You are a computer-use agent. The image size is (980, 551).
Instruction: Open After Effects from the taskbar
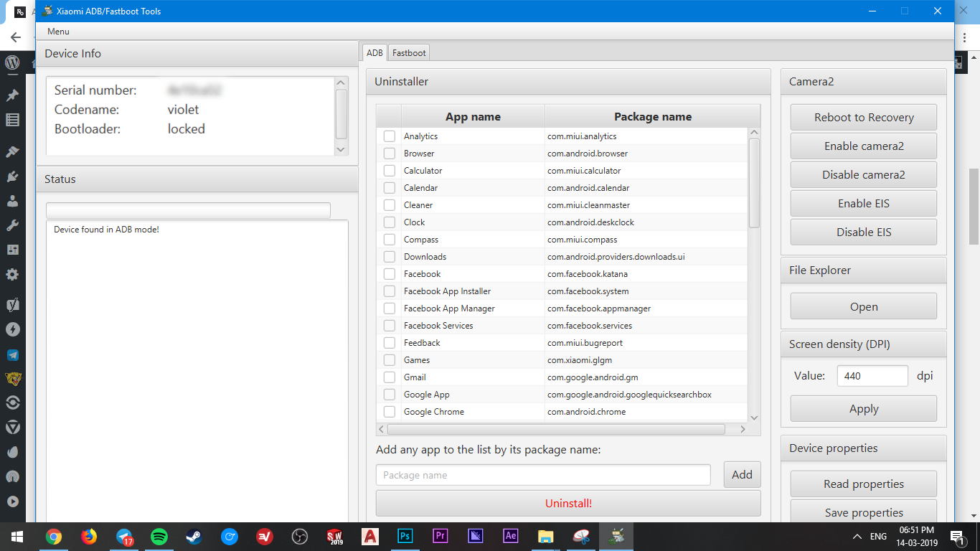point(511,536)
